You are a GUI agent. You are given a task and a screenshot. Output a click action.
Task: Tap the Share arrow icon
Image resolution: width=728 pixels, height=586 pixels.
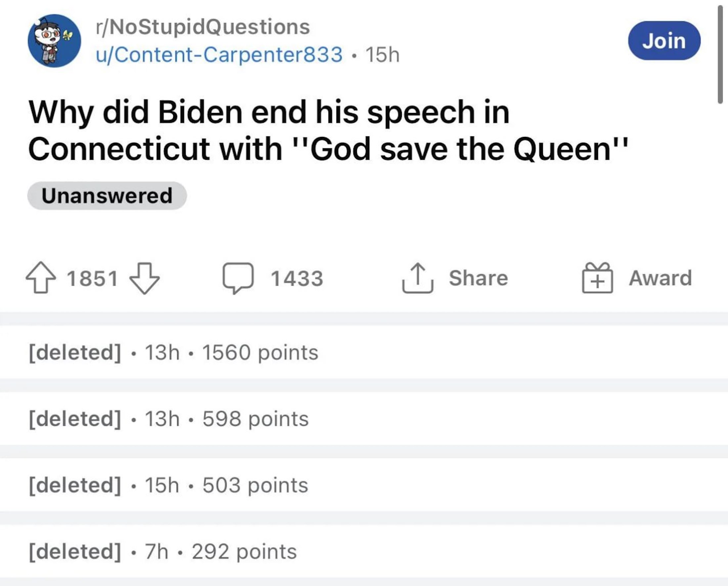tap(417, 278)
